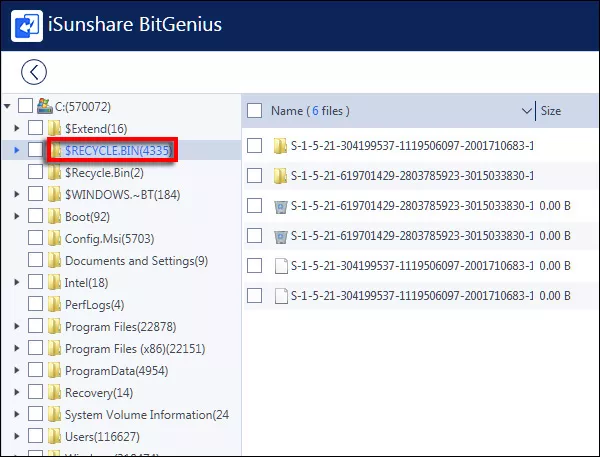Click the System Volume Information folder icon
The width and height of the screenshot is (600, 457).
pos(54,415)
